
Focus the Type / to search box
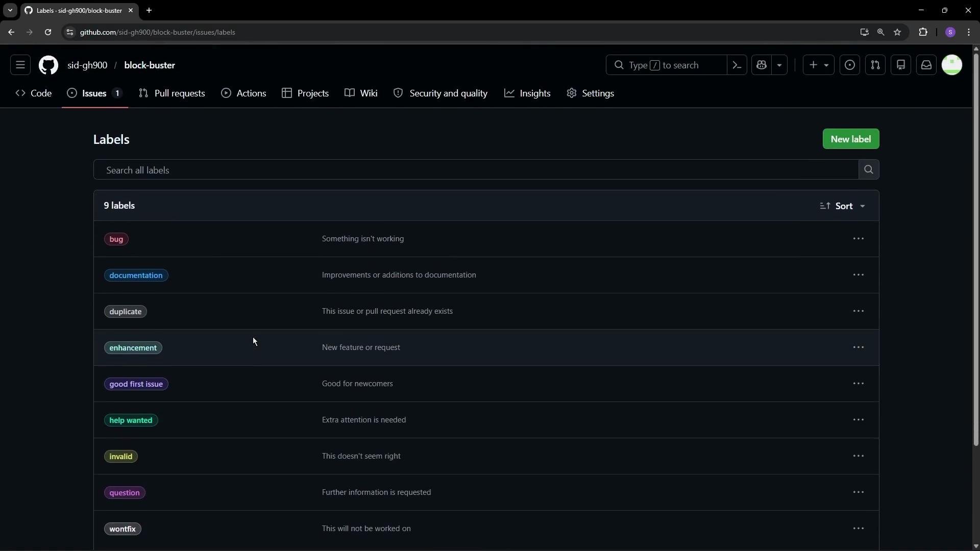666,65
